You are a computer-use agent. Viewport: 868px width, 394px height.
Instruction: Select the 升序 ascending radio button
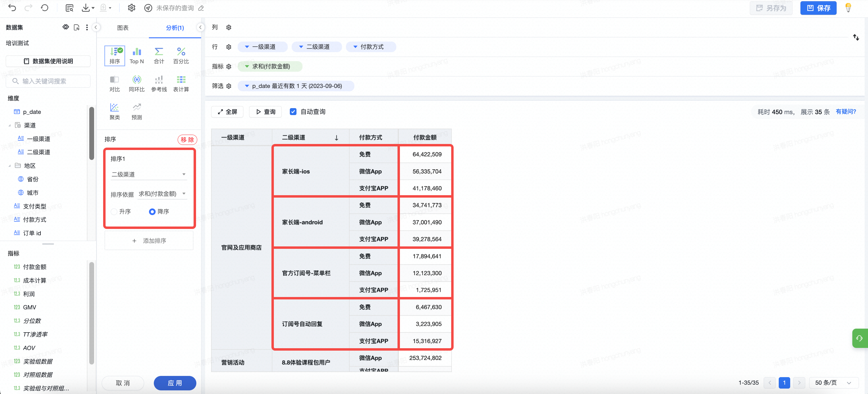(114, 211)
